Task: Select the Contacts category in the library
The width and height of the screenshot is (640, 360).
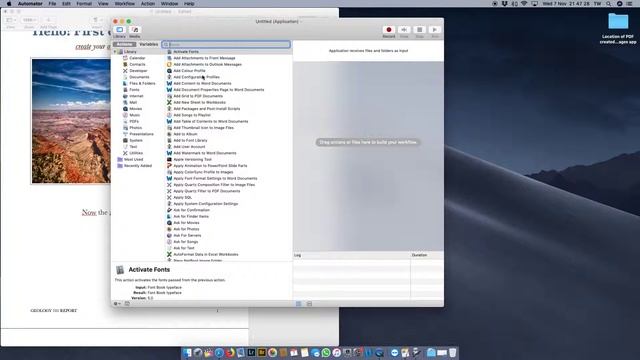Action: (x=137, y=64)
